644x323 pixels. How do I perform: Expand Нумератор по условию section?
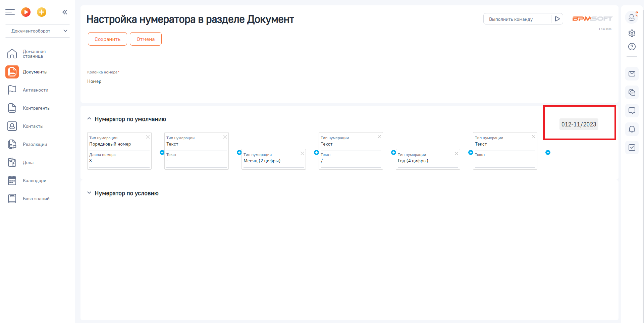(89, 193)
